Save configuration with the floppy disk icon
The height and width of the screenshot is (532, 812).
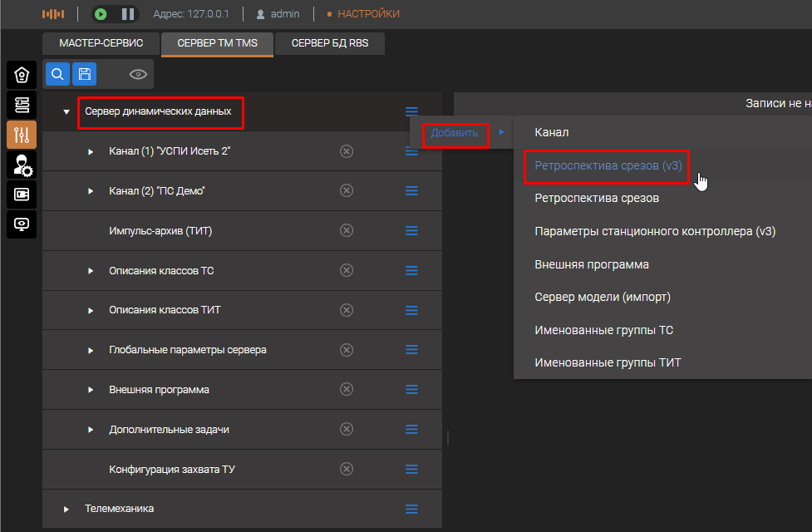point(85,74)
